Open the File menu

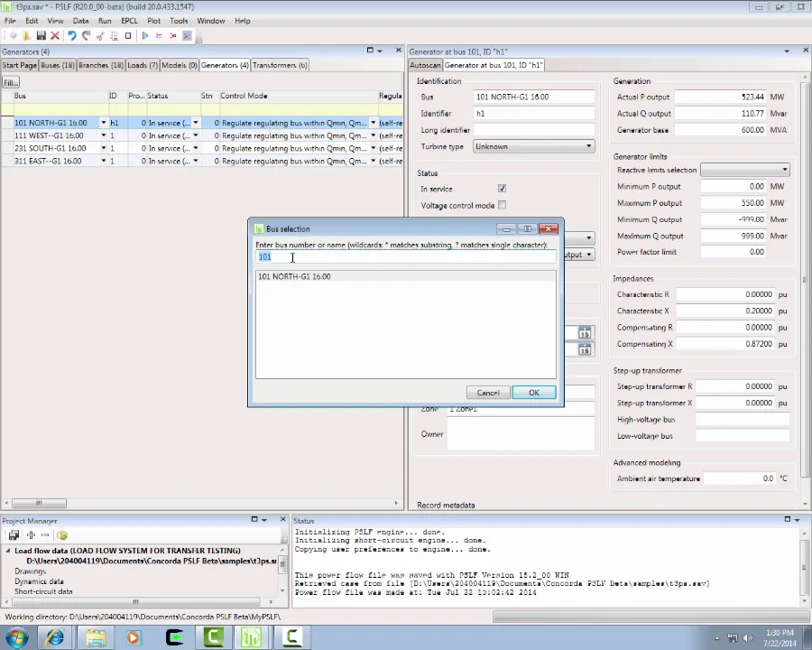[10, 21]
